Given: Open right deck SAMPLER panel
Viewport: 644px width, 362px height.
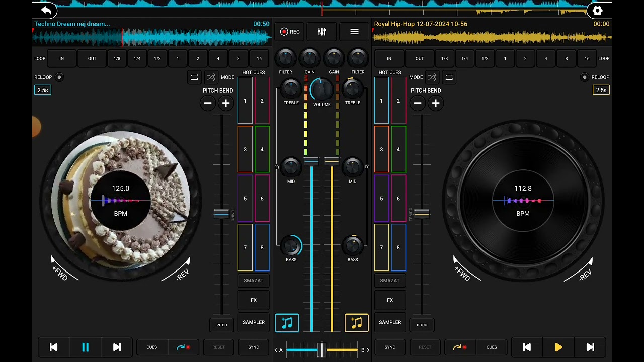Looking at the screenshot, I should coord(390,322).
